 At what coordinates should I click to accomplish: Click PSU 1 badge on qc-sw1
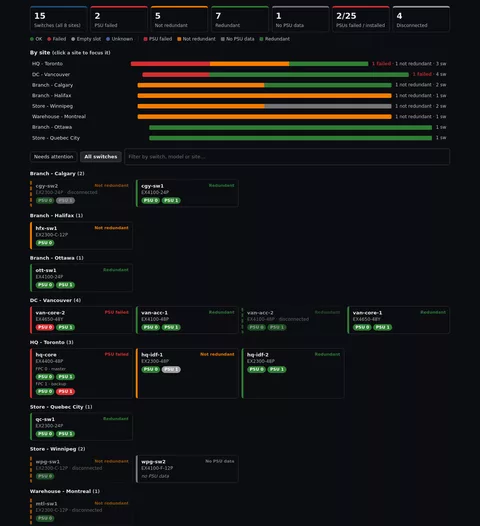(x=65, y=434)
